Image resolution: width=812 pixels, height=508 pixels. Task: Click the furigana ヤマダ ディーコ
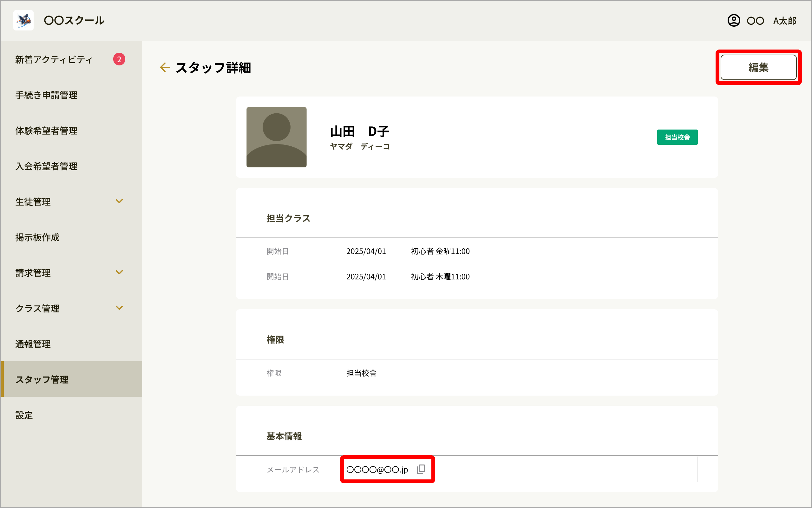pyautogui.click(x=360, y=146)
